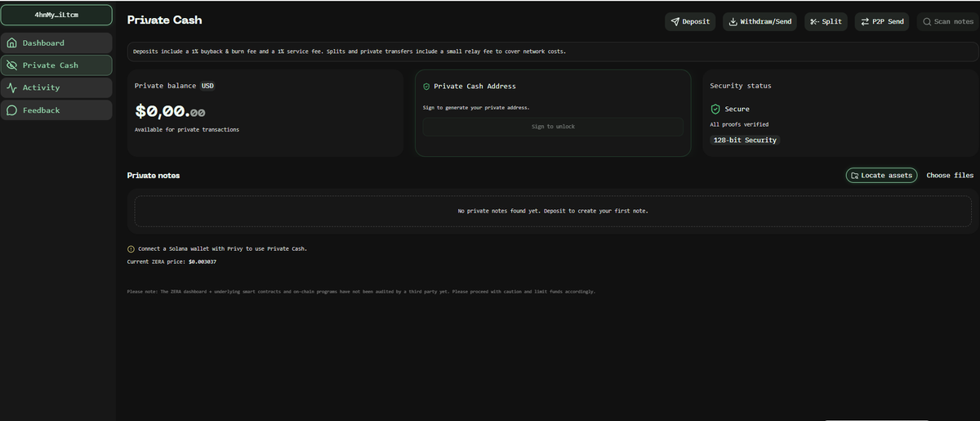Click the warning icon beside Connect a Solana wallet
Image resolution: width=980 pixels, height=421 pixels.
131,249
